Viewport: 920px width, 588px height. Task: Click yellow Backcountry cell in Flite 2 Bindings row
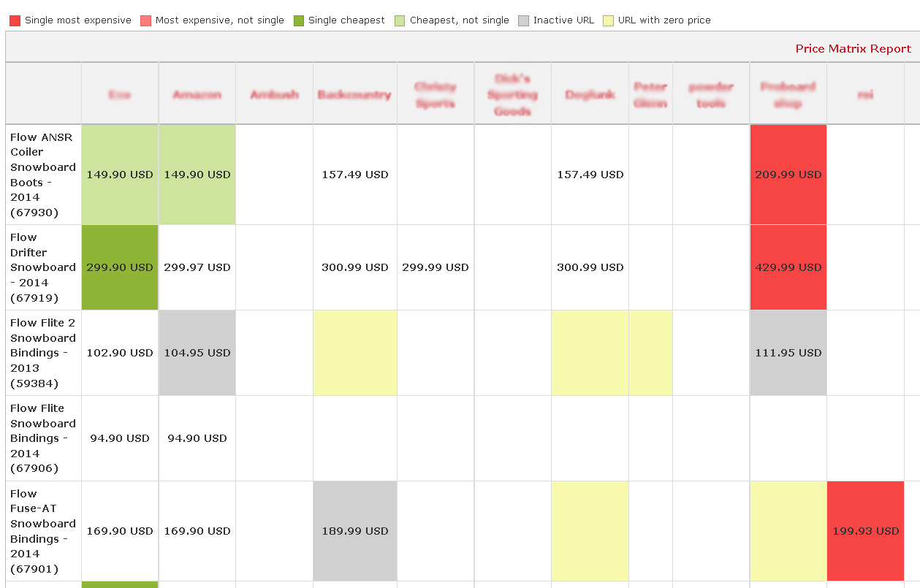pyautogui.click(x=355, y=353)
